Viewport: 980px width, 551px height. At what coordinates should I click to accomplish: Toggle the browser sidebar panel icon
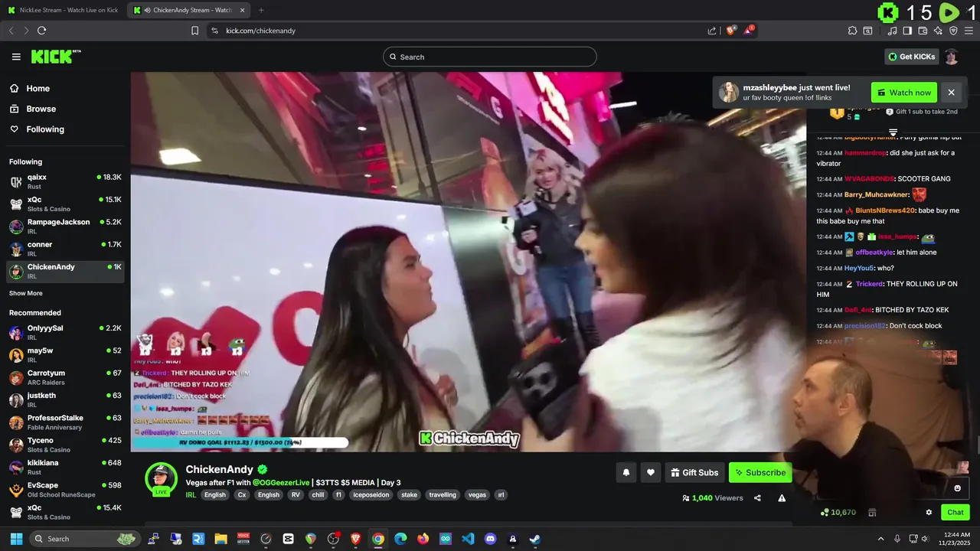(x=907, y=31)
